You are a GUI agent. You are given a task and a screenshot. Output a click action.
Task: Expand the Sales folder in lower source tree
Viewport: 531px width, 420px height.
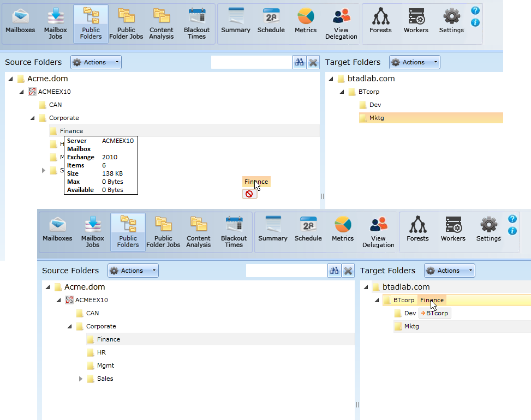coord(81,379)
